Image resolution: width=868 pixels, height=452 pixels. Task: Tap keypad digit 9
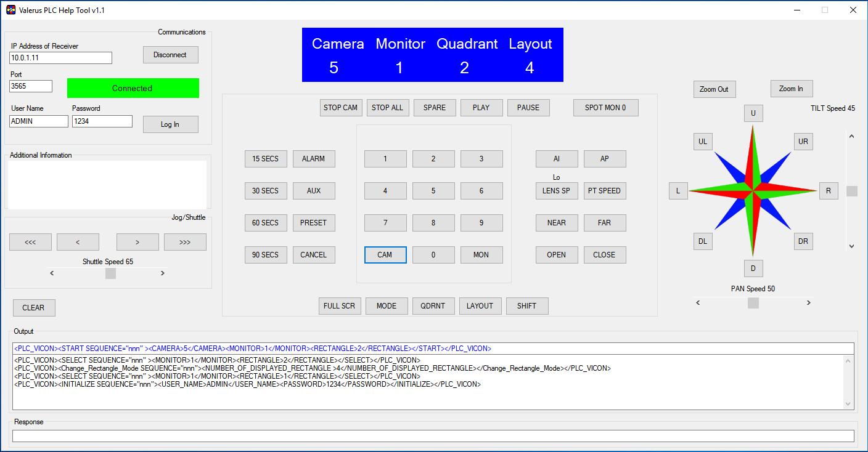pos(481,223)
